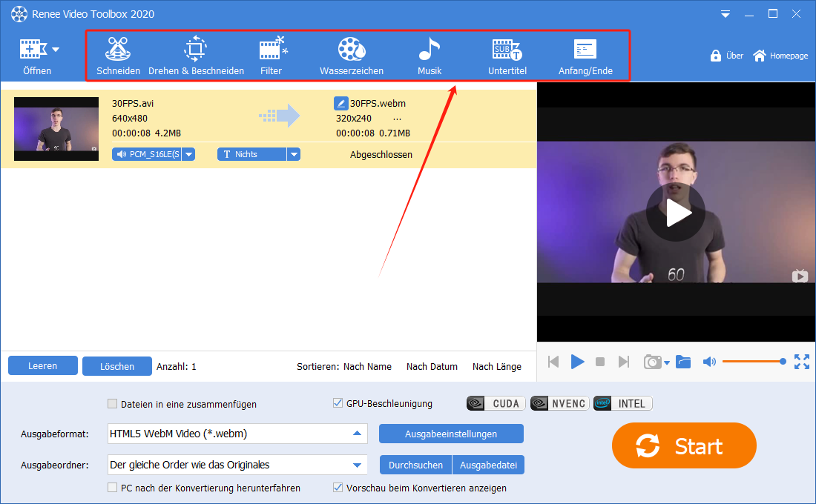Sort list Nach Name
Screen dimensions: 816x504
point(367,367)
